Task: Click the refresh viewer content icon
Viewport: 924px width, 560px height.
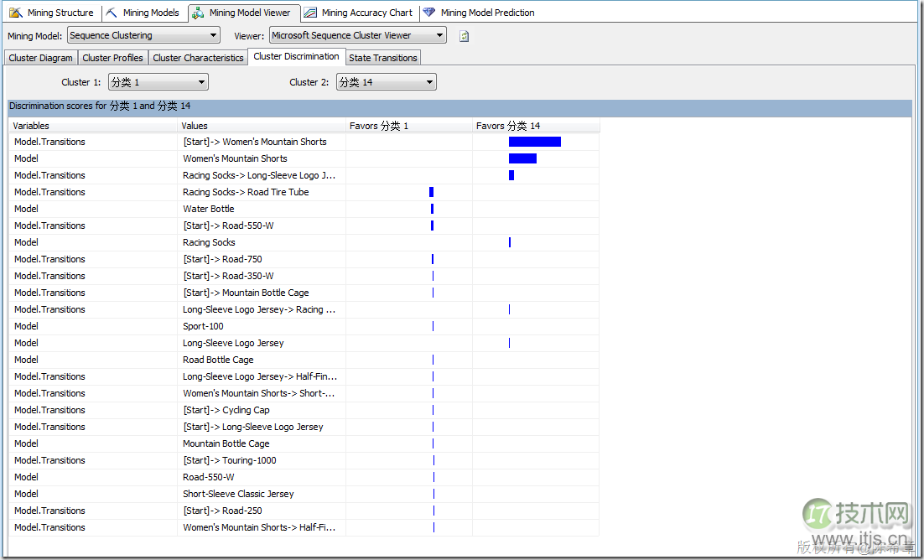Action: (x=464, y=35)
